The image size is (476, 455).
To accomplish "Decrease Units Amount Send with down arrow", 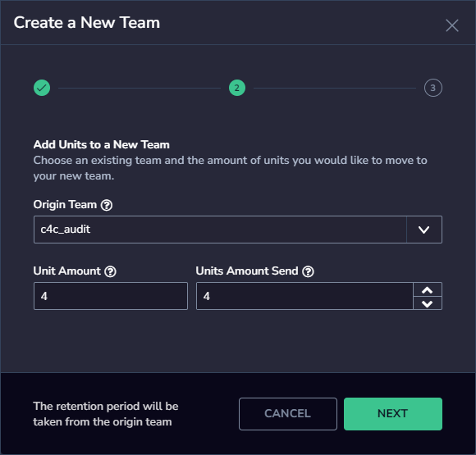I will (428, 303).
